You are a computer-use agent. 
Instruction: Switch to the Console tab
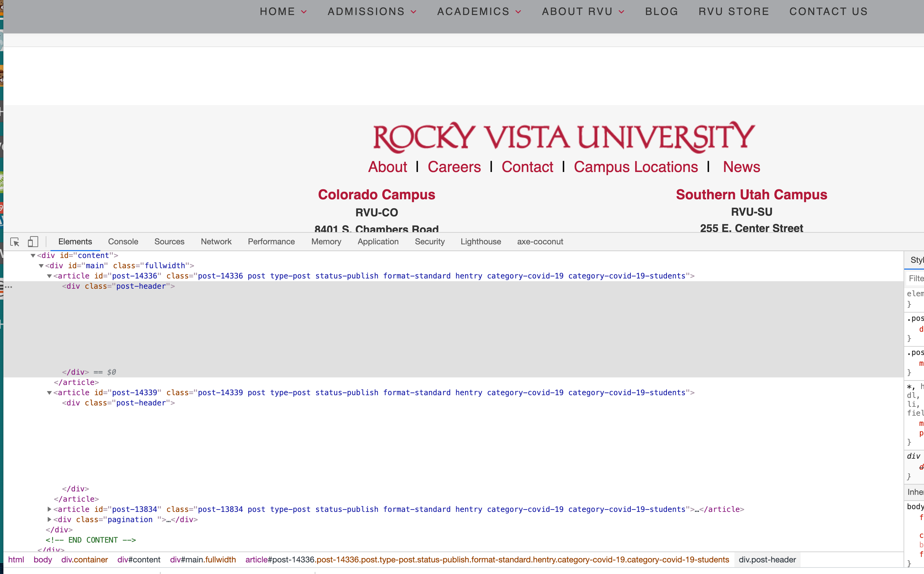pyautogui.click(x=123, y=242)
